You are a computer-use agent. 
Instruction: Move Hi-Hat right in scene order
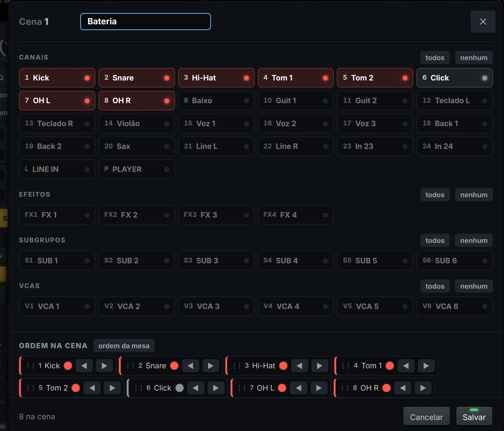tap(320, 366)
